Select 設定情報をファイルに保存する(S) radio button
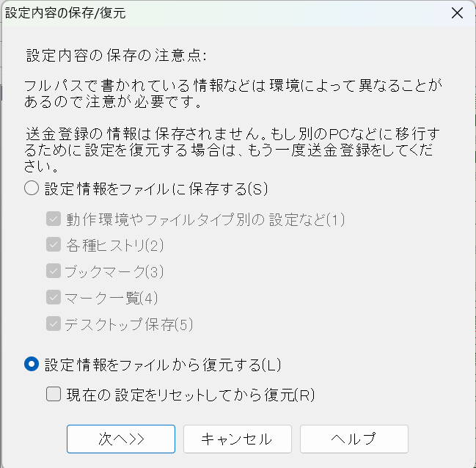 pos(32,189)
